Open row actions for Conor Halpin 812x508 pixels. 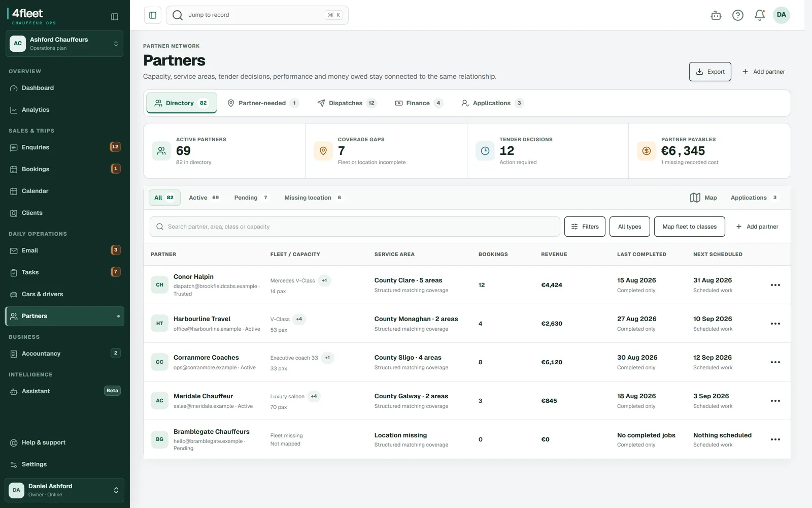[775, 285]
